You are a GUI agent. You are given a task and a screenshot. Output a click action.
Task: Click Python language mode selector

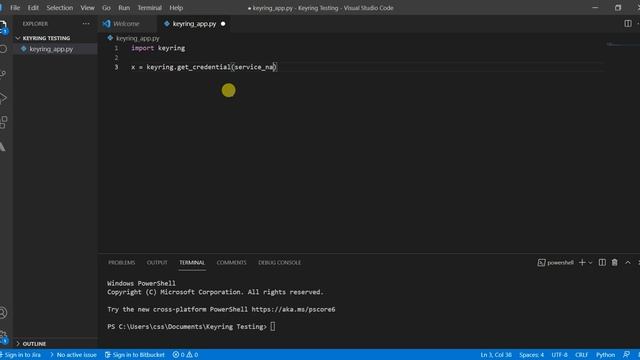tap(605, 355)
